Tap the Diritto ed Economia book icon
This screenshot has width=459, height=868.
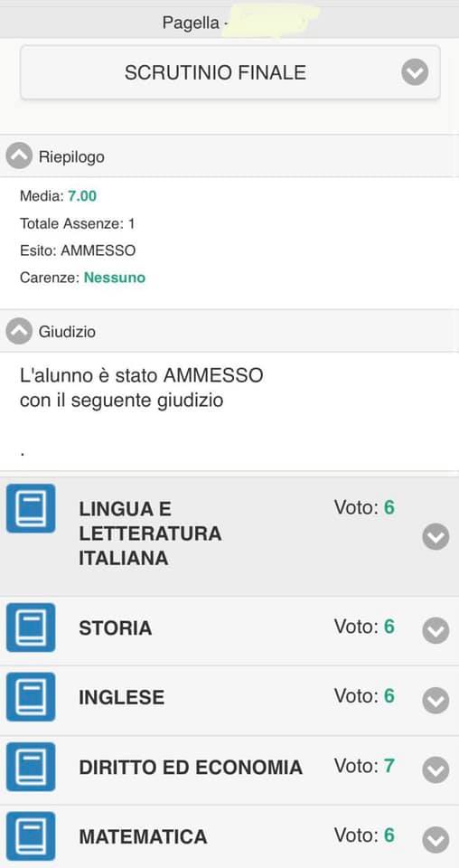click(31, 766)
